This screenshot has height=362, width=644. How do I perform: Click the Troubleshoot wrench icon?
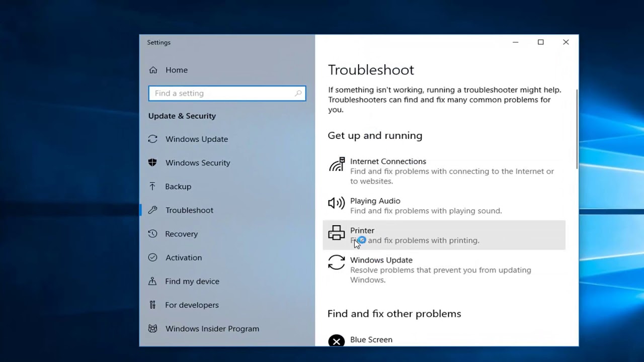[152, 210]
